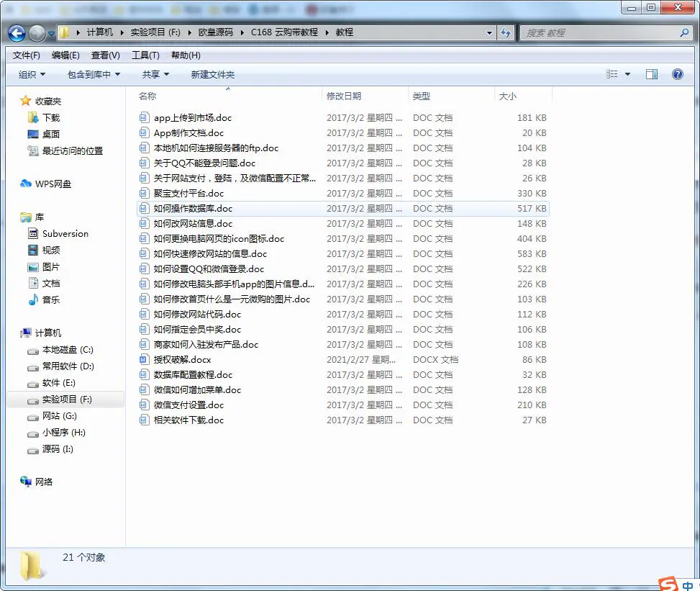The image size is (700, 591).
Task: Click the back navigation arrow
Action: (16, 32)
